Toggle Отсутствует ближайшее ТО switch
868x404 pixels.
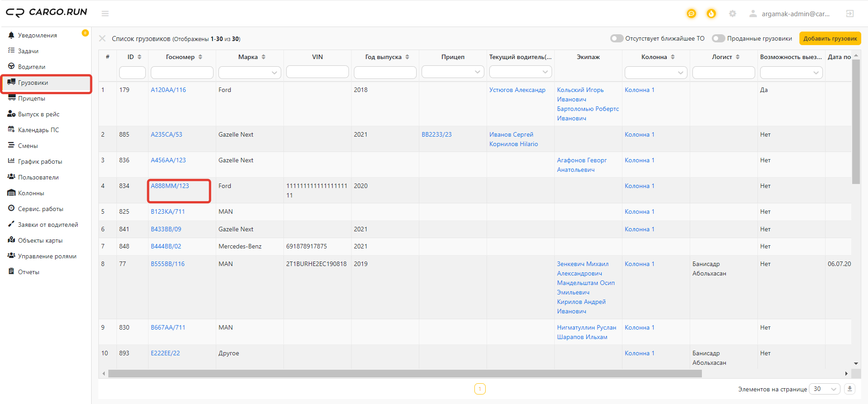617,38
